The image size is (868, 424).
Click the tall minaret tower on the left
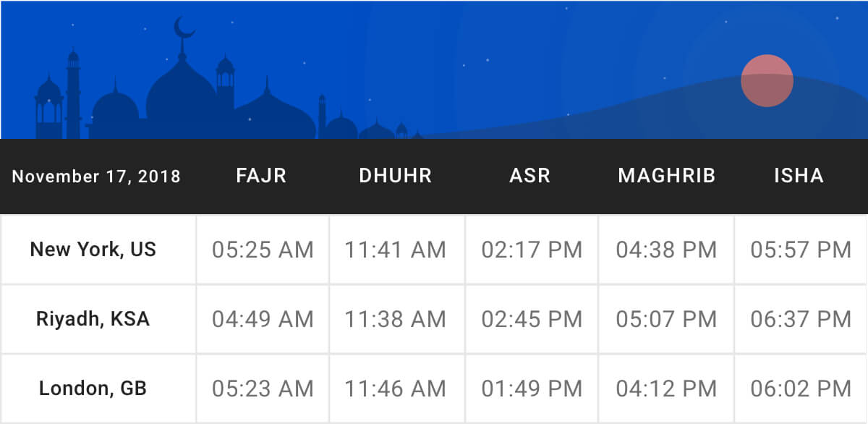coord(73,94)
